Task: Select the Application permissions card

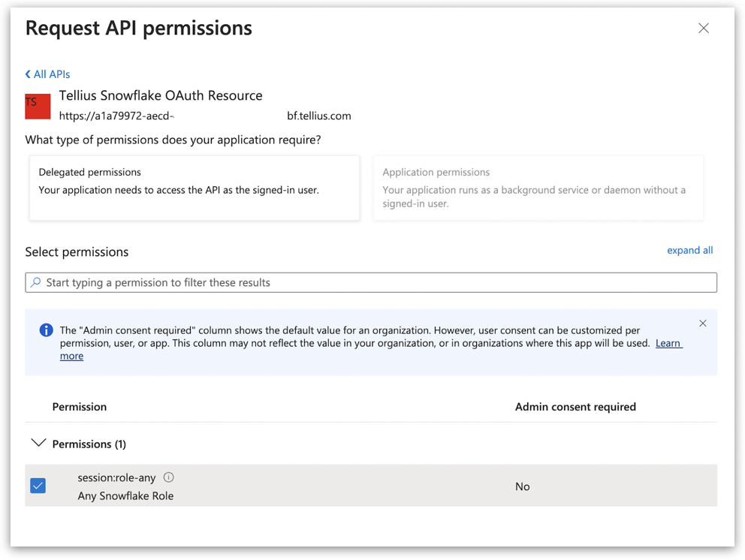Action: tap(538, 188)
